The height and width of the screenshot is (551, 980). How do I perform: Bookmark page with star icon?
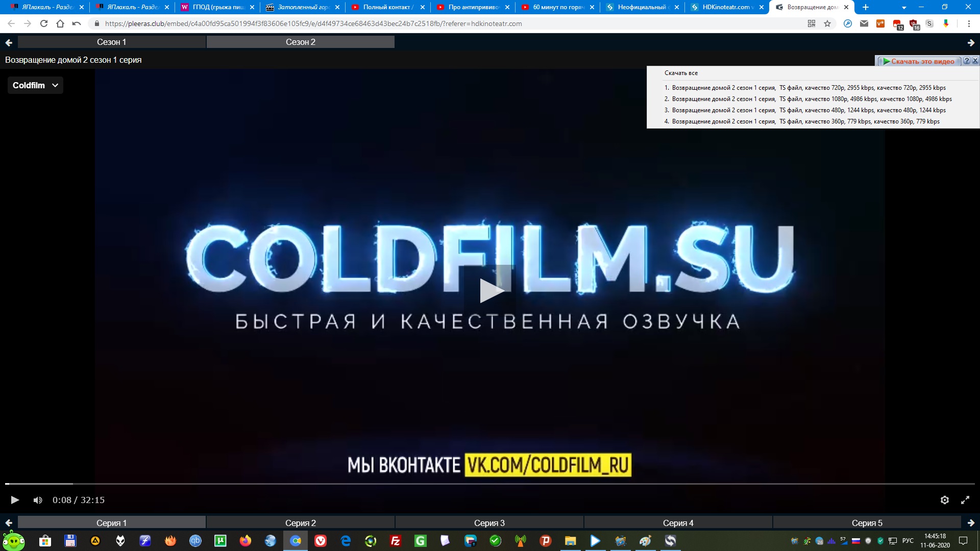[827, 23]
